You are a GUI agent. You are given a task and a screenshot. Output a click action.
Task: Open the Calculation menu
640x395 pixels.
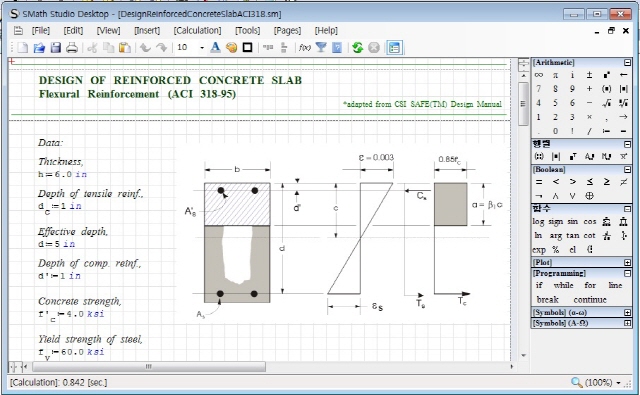coord(197,31)
